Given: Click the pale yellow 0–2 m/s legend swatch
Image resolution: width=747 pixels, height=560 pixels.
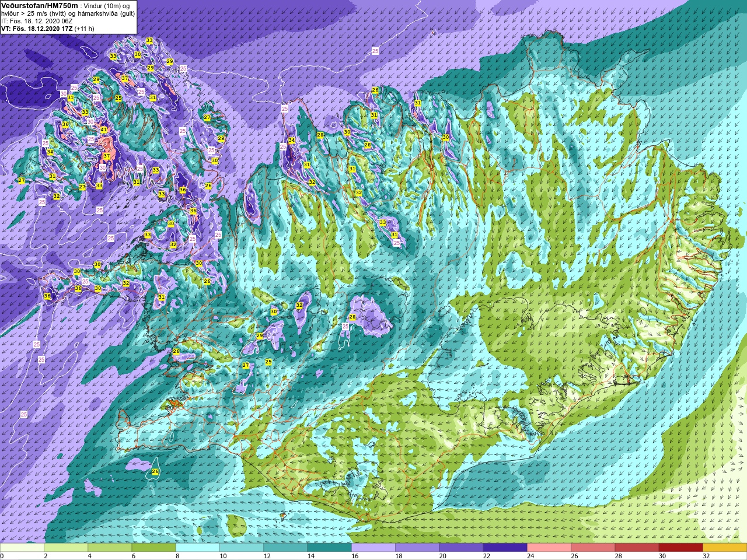Looking at the screenshot, I should 22,548.
